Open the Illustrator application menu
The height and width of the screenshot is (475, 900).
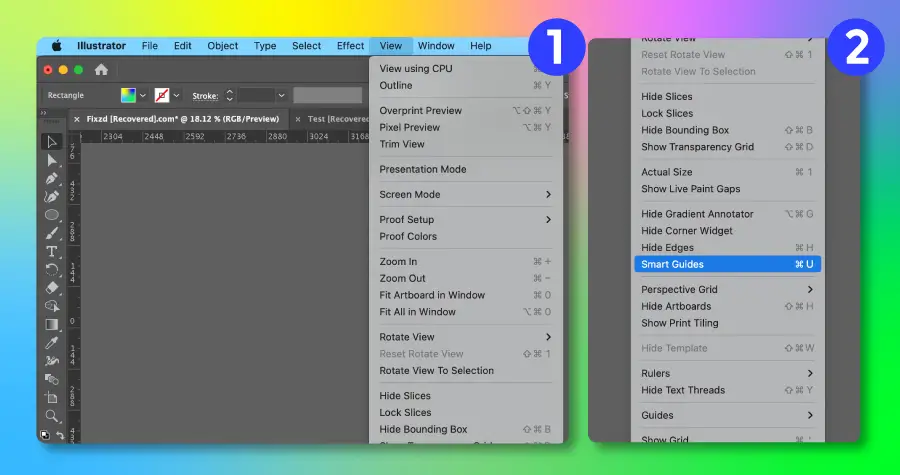pos(102,46)
